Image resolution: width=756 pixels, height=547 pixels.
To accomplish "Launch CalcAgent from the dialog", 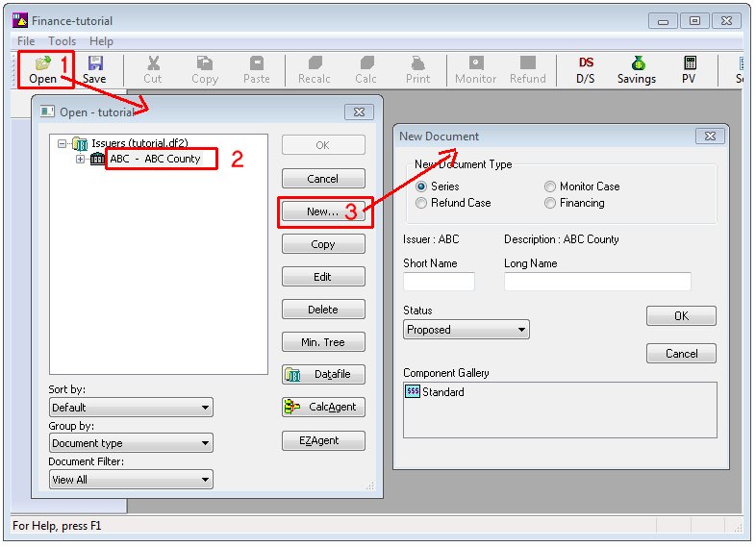I will tap(323, 407).
